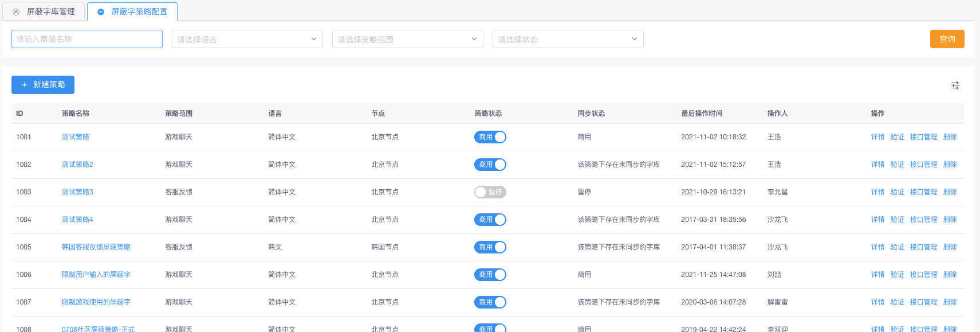
Task: Open 接口管理 for policy 1006
Action: [x=923, y=275]
